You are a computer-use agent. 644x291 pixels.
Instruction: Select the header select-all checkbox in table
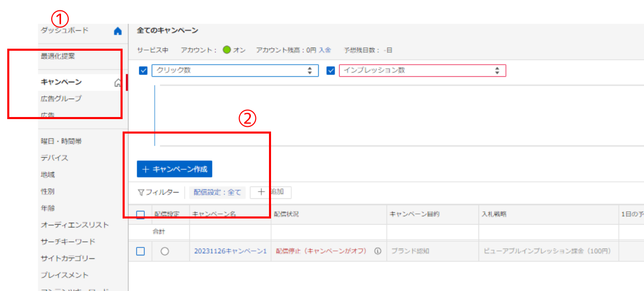point(140,214)
